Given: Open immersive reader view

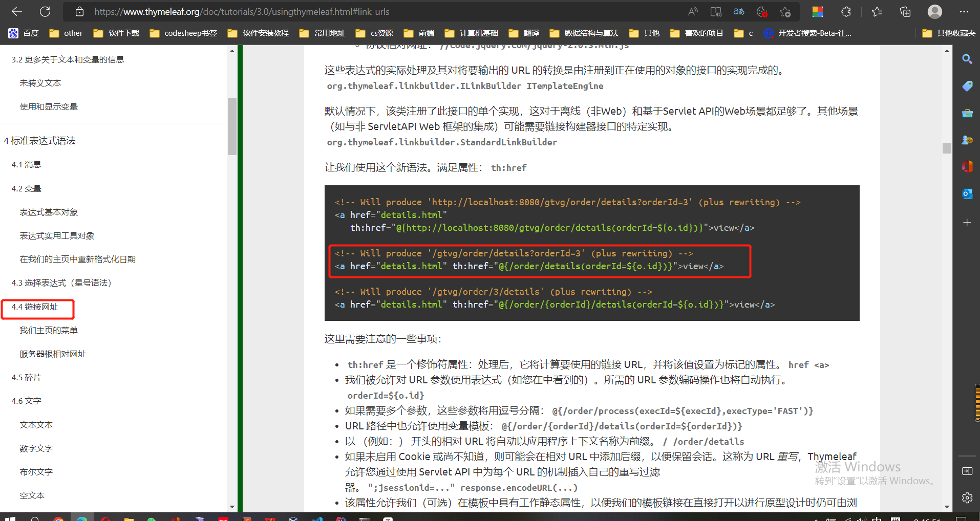Looking at the screenshot, I should pos(716,11).
